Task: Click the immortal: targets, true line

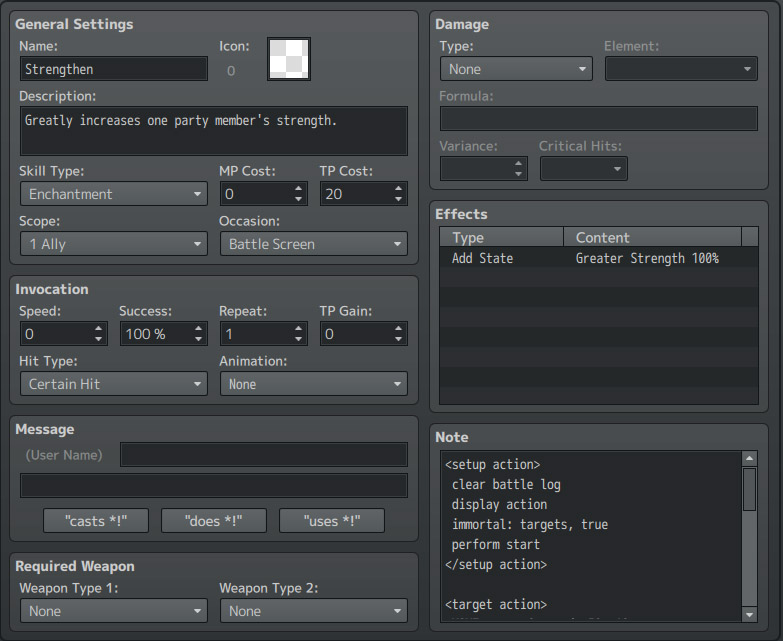Action: (529, 524)
